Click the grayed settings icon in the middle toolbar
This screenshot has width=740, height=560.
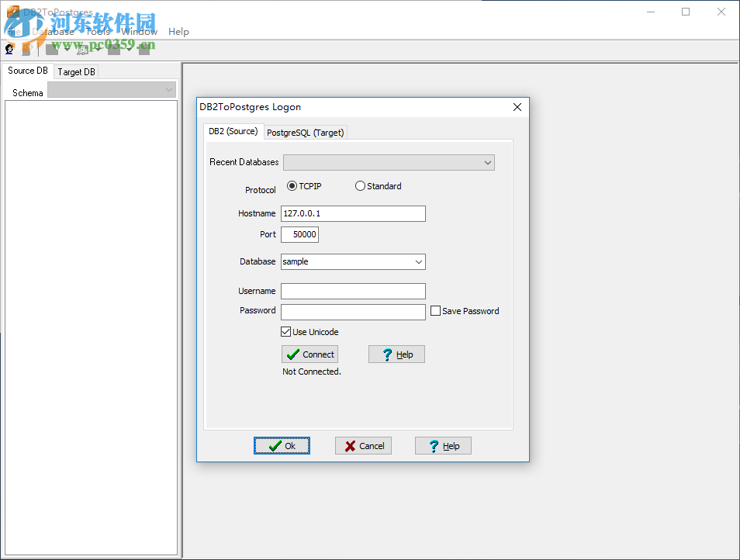point(82,48)
